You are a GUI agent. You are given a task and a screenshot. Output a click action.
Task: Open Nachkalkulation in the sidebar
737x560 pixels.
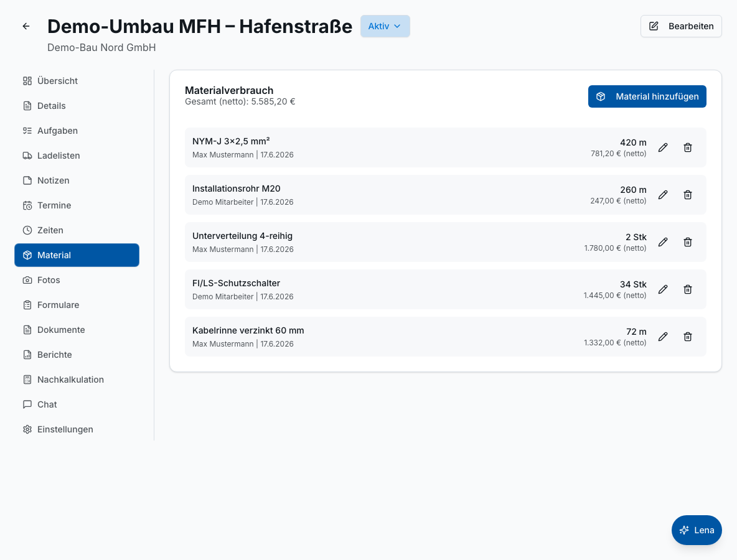coord(77,380)
